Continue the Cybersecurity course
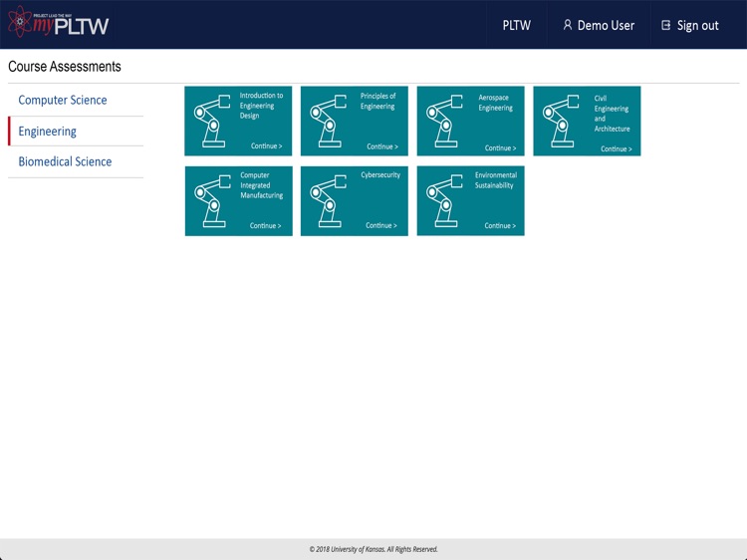 (x=381, y=225)
